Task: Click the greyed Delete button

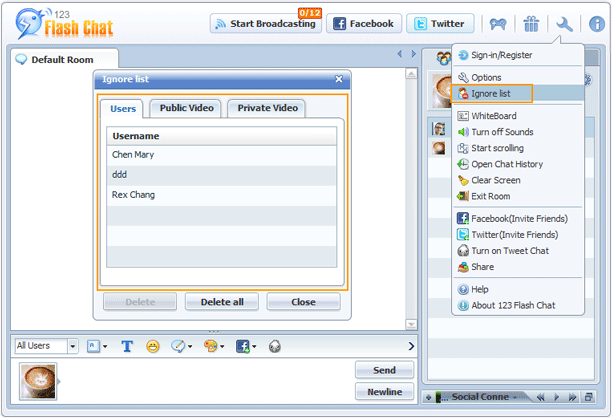Action: pyautogui.click(x=140, y=302)
